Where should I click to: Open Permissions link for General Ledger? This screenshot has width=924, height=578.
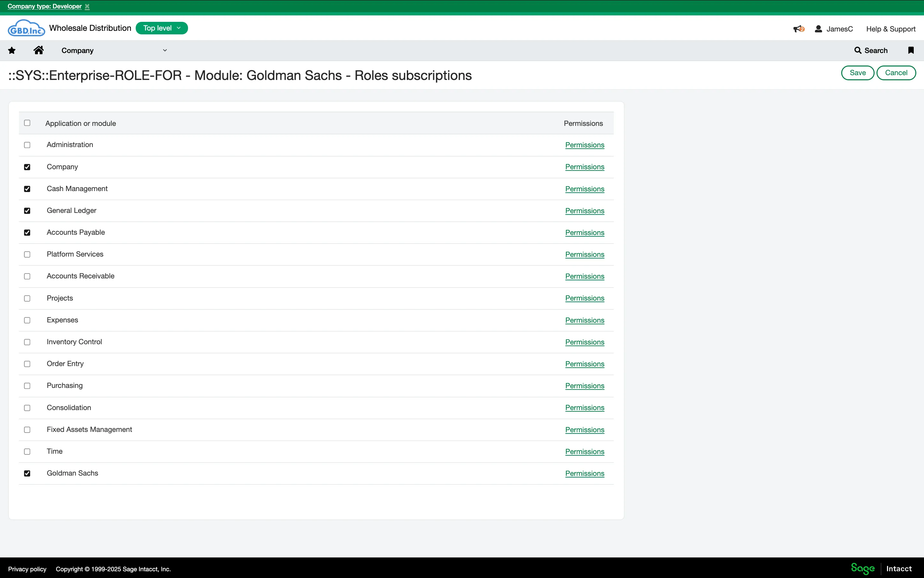pyautogui.click(x=585, y=211)
